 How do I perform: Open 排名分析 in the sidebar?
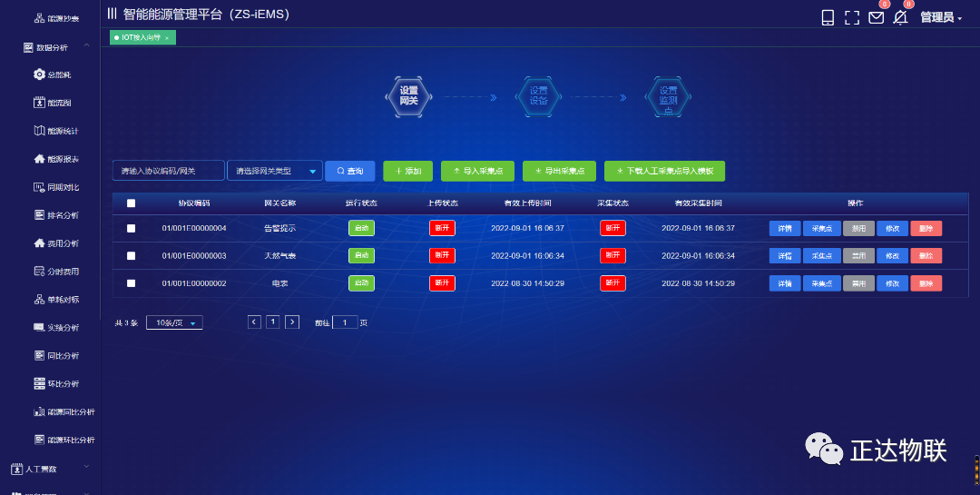tap(56, 215)
